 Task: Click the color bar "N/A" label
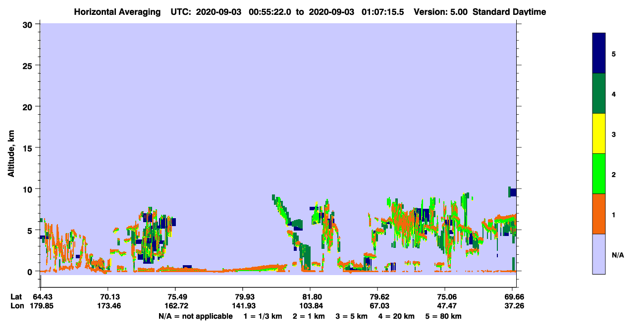point(618,255)
